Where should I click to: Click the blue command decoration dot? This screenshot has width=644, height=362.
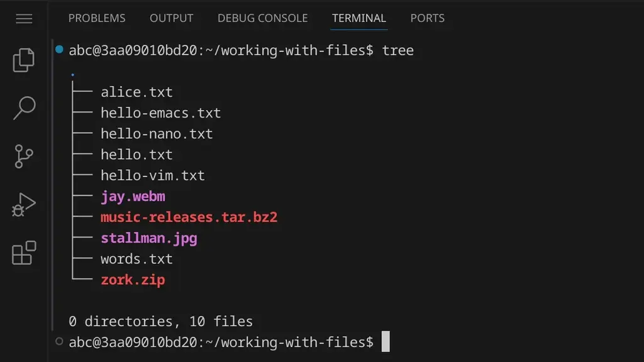(59, 49)
